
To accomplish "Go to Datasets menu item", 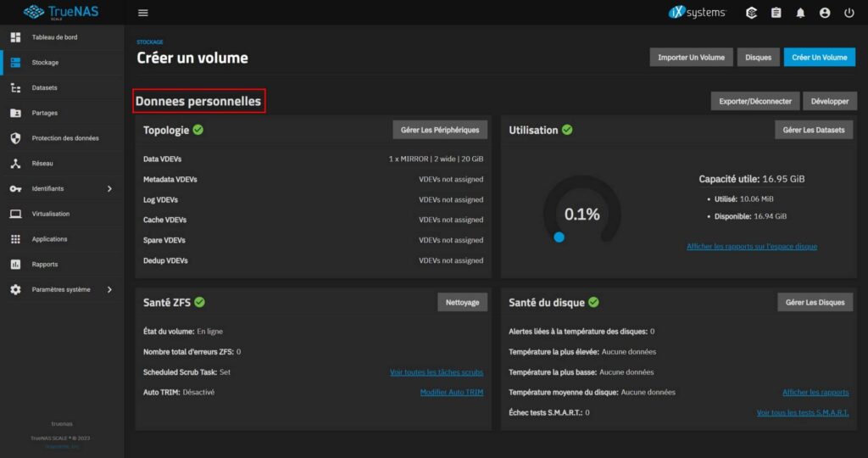I will [62, 87].
